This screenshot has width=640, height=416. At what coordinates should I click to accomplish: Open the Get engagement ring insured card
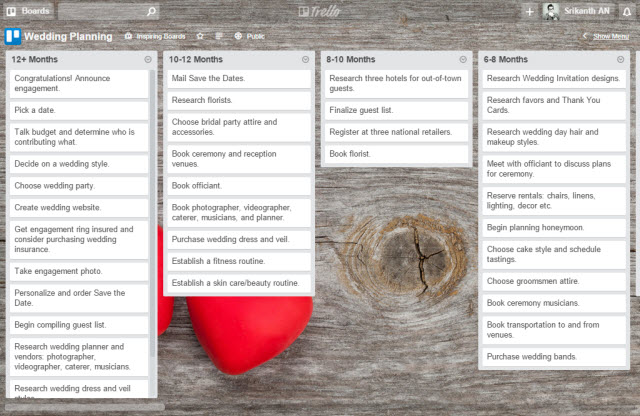[79, 240]
